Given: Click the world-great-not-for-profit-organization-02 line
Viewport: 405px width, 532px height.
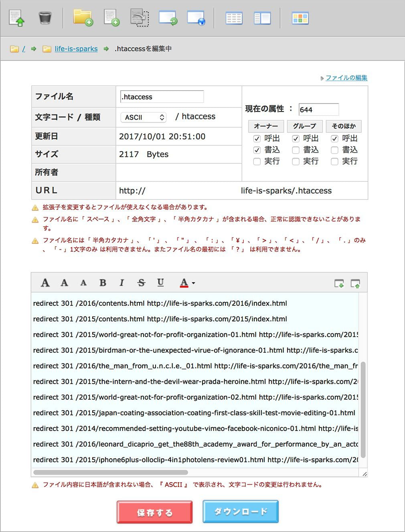Looking at the screenshot, I should pyautogui.click(x=196, y=397).
